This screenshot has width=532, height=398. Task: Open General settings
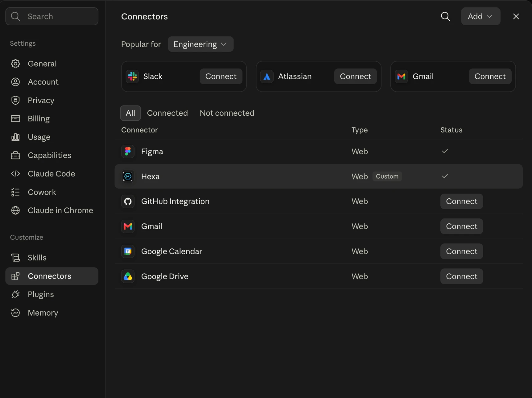(x=52, y=64)
